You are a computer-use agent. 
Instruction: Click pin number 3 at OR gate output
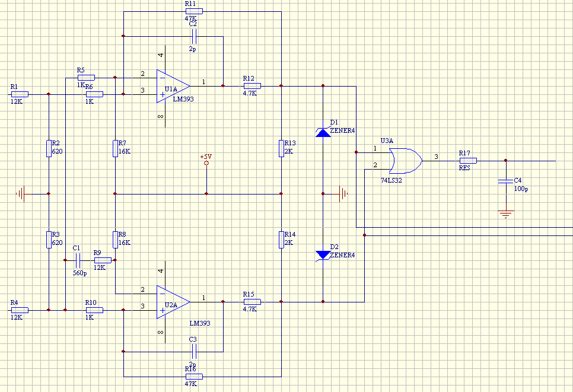click(437, 157)
